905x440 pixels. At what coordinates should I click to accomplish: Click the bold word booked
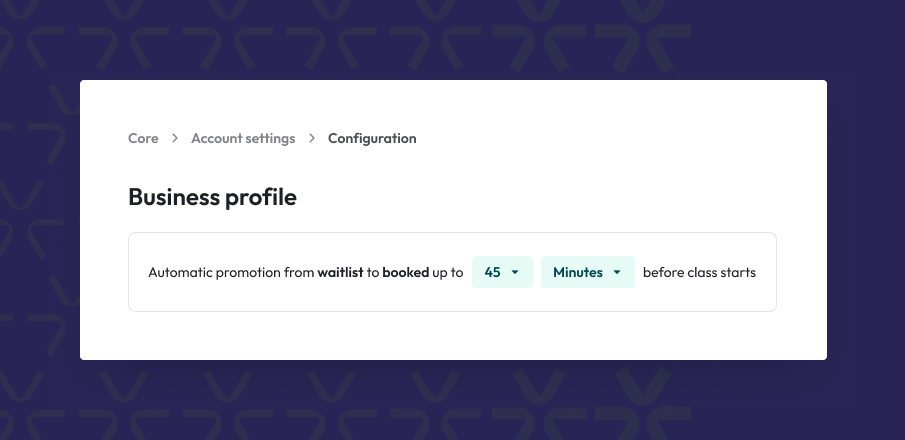(405, 273)
